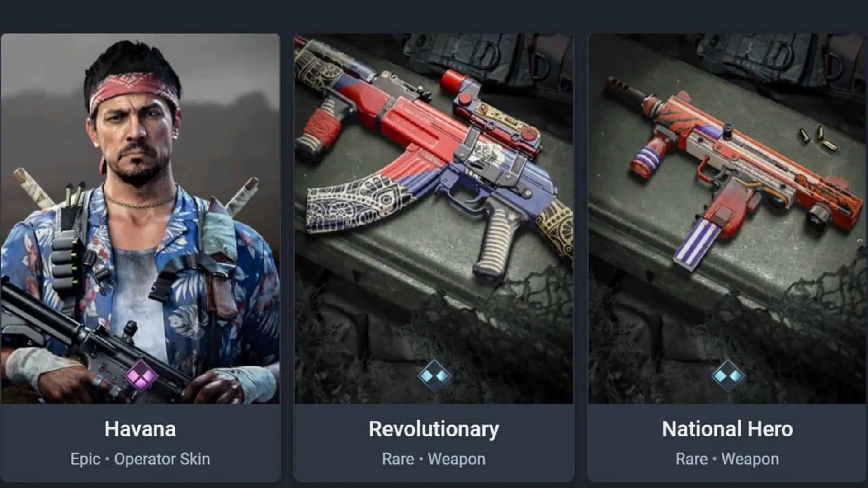Open the Havana operator skin image
This screenshot has height=488, width=868.
pyautogui.click(x=140, y=219)
